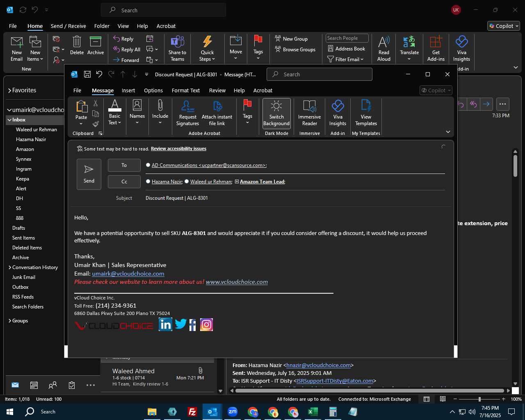
Task: Click Share to Teams icon
Action: pos(177,49)
